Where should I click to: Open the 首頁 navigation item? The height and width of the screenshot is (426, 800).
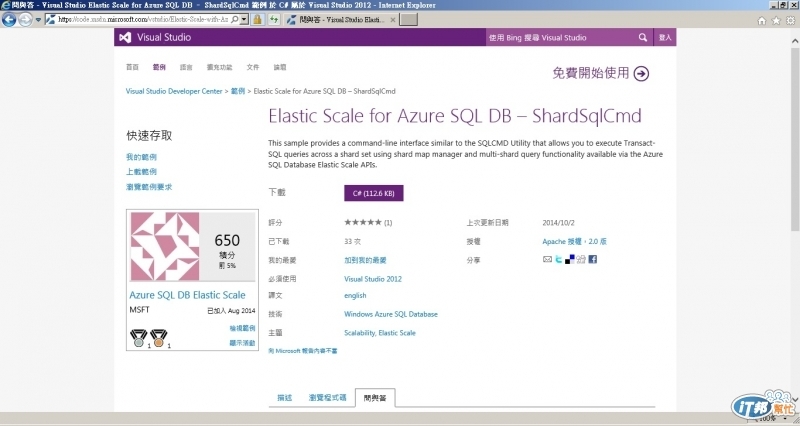pyautogui.click(x=132, y=67)
